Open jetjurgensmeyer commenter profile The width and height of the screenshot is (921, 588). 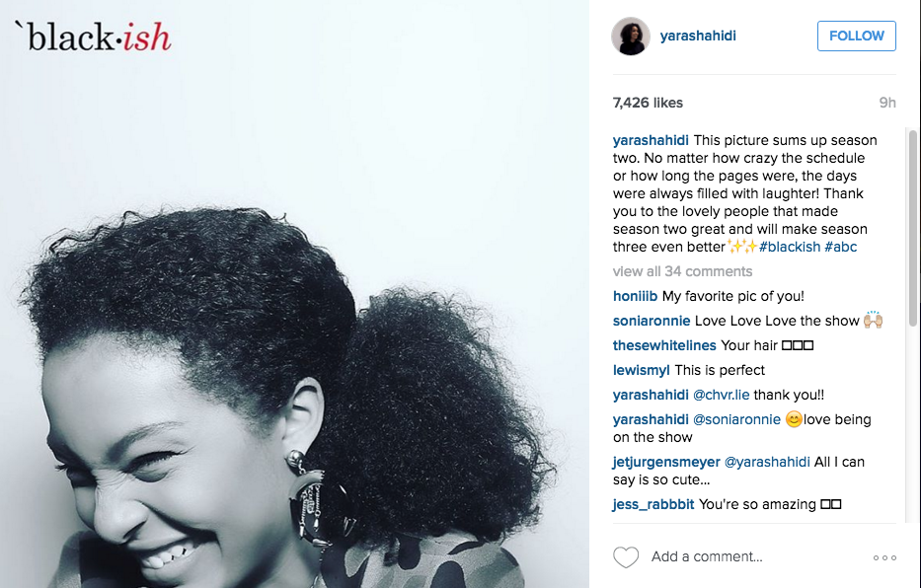[x=666, y=463]
